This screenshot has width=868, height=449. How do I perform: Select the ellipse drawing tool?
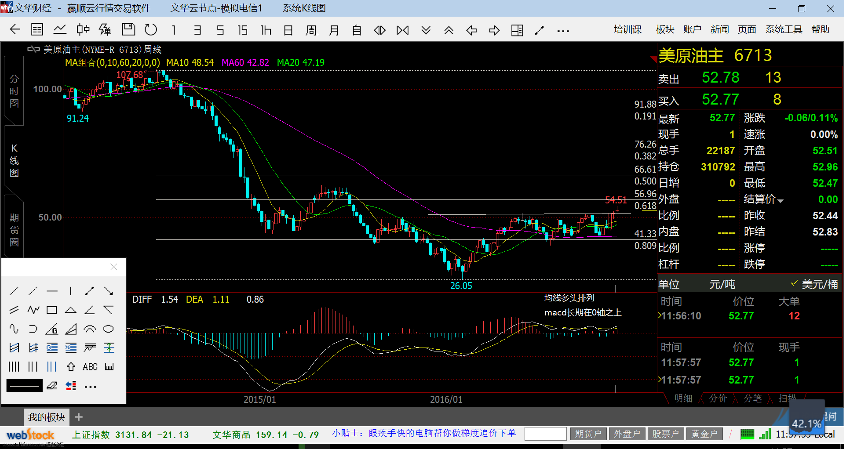(x=109, y=329)
